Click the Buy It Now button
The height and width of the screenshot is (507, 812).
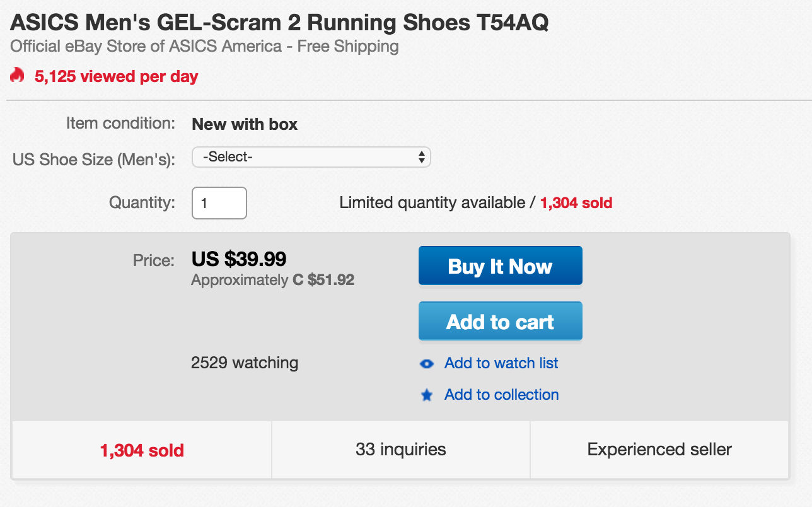(500, 266)
